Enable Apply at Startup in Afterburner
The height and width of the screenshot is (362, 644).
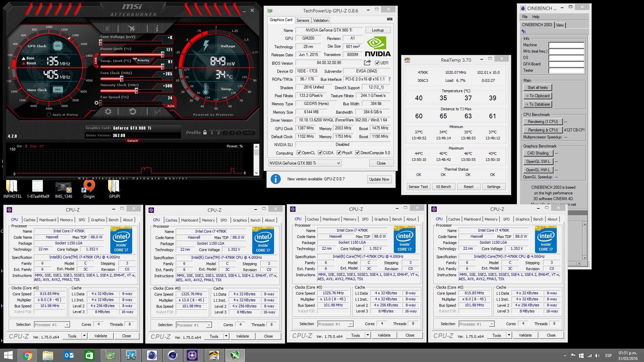point(49,115)
